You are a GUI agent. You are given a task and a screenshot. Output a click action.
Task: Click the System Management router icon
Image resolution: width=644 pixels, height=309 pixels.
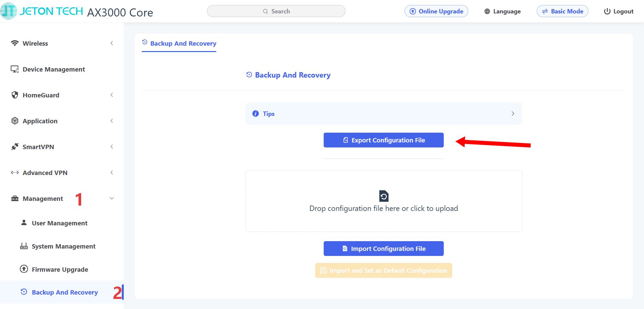(24, 246)
